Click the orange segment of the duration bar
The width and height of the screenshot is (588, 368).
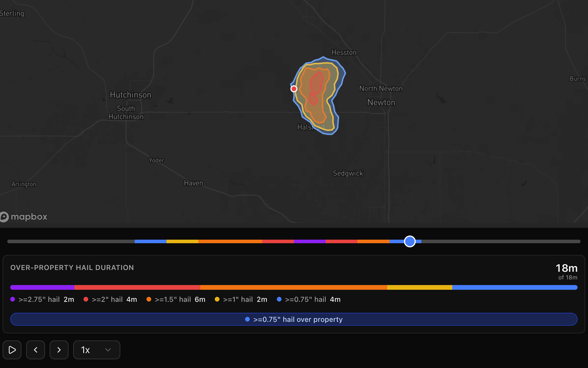[294, 287]
